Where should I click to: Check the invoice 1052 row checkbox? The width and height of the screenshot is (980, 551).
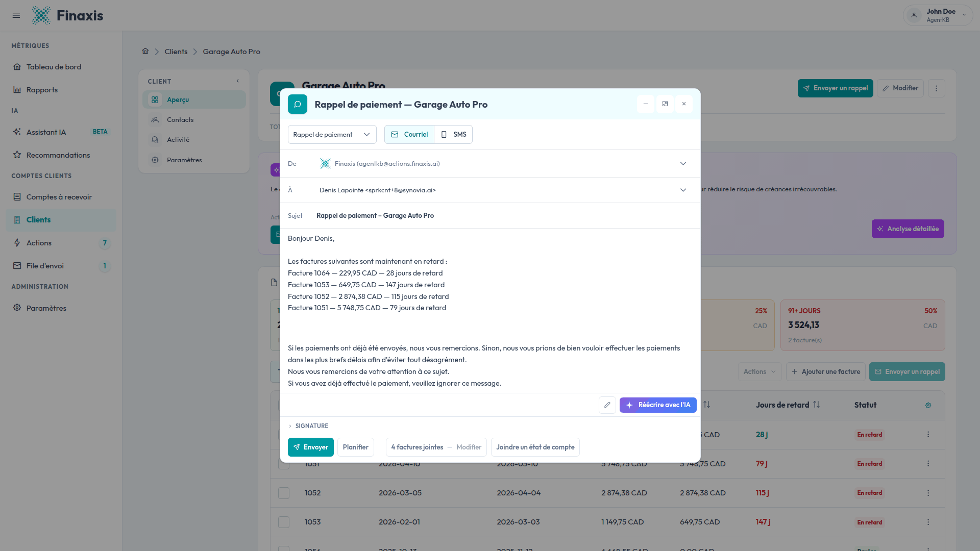click(x=284, y=493)
